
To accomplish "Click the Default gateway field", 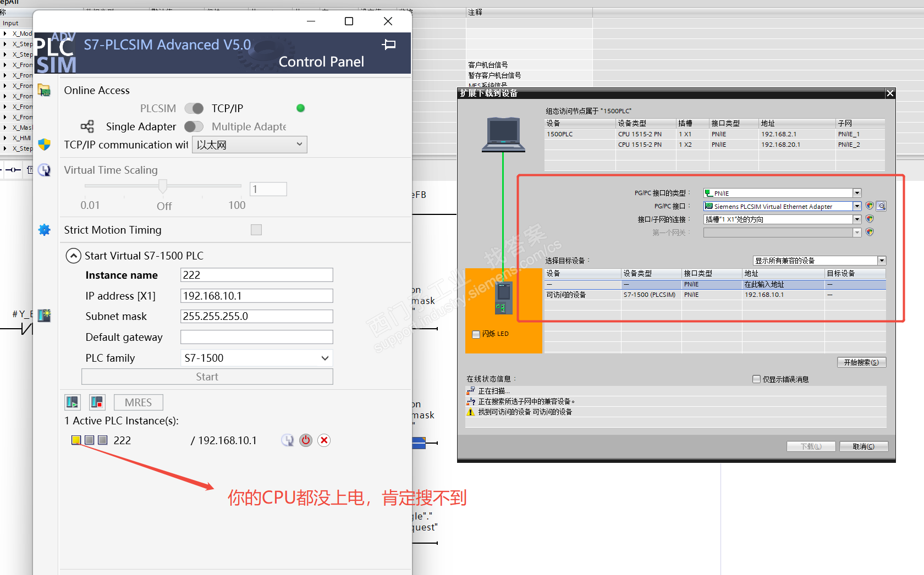I will click(x=257, y=337).
